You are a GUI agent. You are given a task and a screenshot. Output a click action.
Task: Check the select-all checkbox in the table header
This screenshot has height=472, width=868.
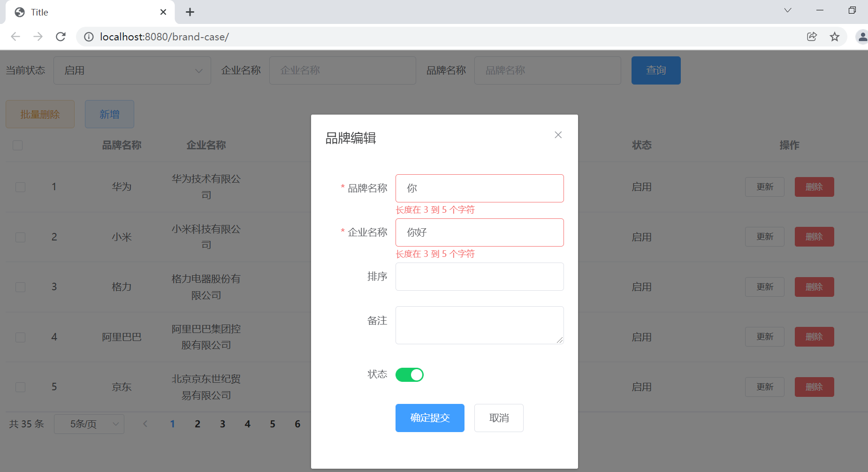17,146
